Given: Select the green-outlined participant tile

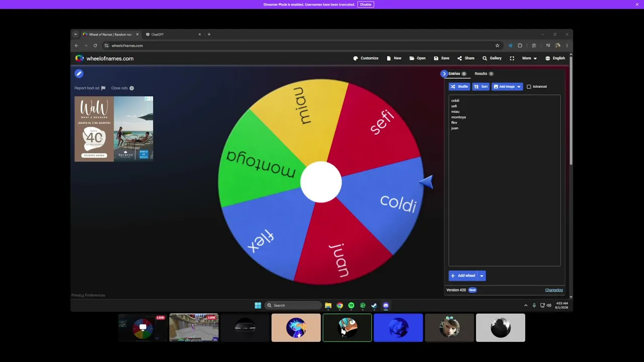Looking at the screenshot, I should click(347, 328).
